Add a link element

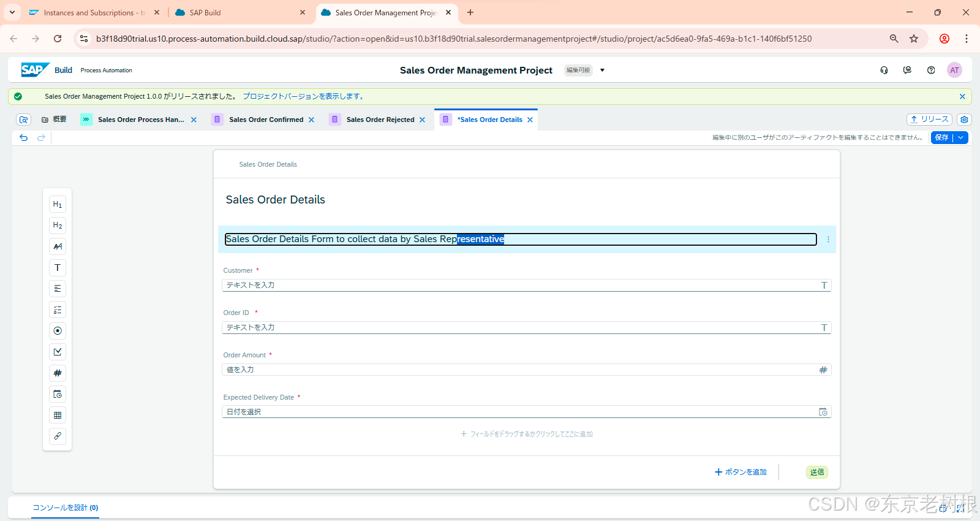(x=58, y=436)
